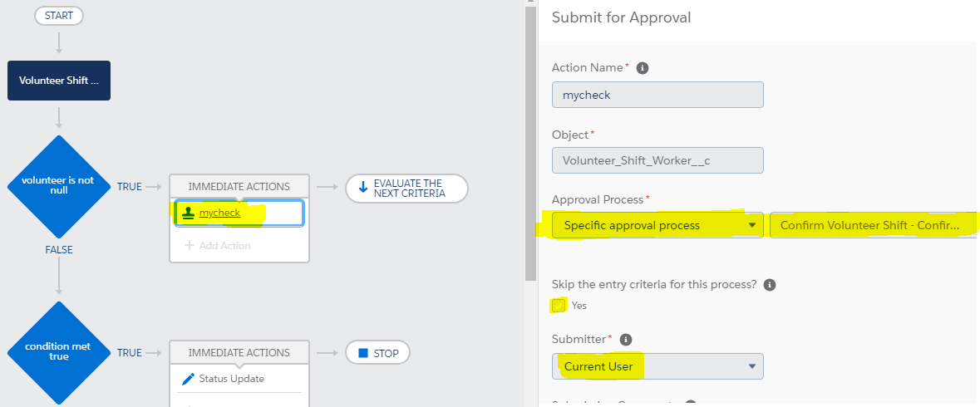
Task: Click the Object field Volunteer_Shift_Worker__c
Action: click(657, 160)
